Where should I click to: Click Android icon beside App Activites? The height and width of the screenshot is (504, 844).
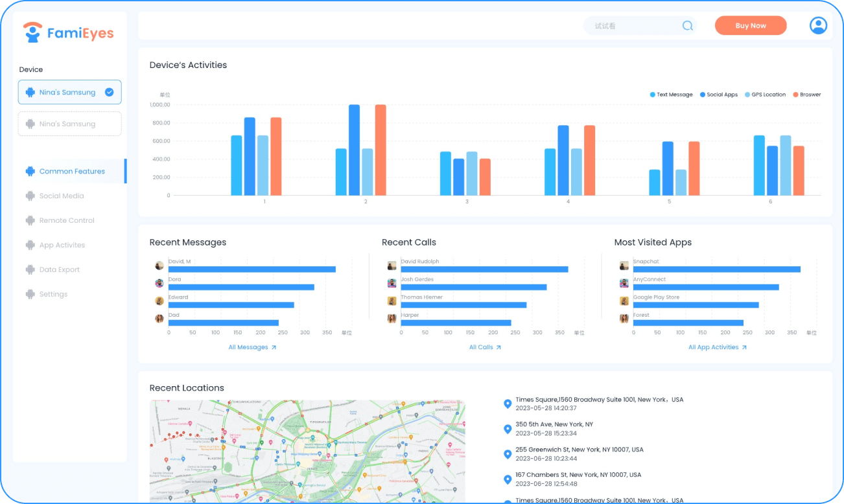(x=30, y=245)
